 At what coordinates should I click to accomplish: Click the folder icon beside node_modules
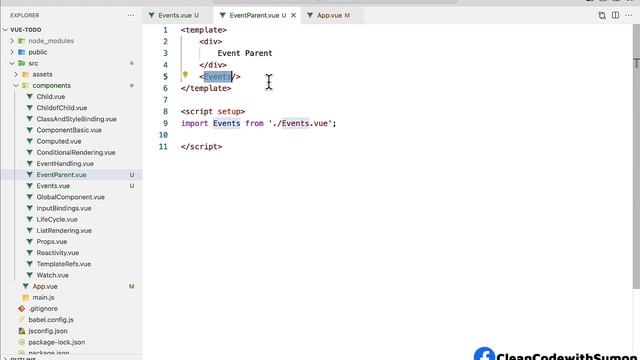click(22, 41)
